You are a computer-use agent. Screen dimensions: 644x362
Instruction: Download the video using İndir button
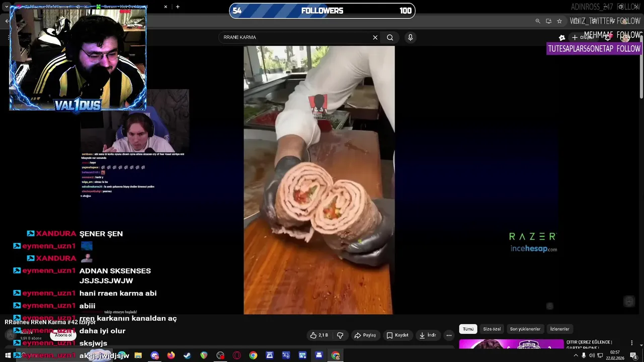(428, 335)
